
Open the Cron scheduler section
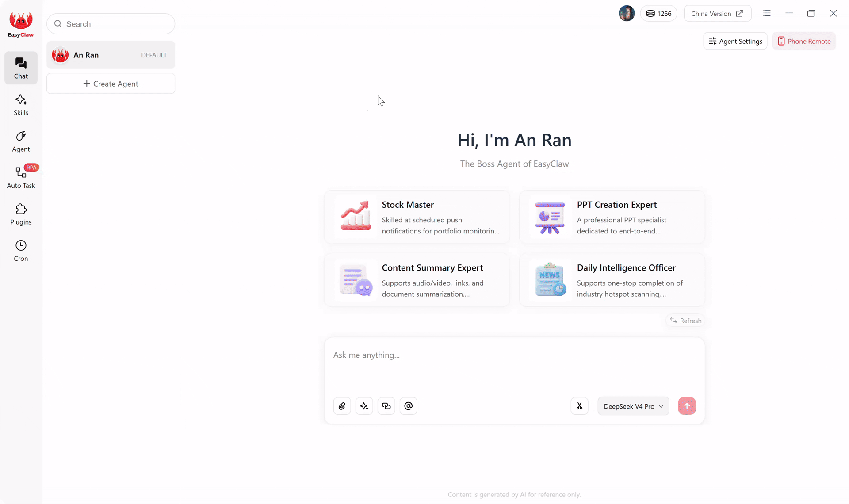(x=21, y=251)
